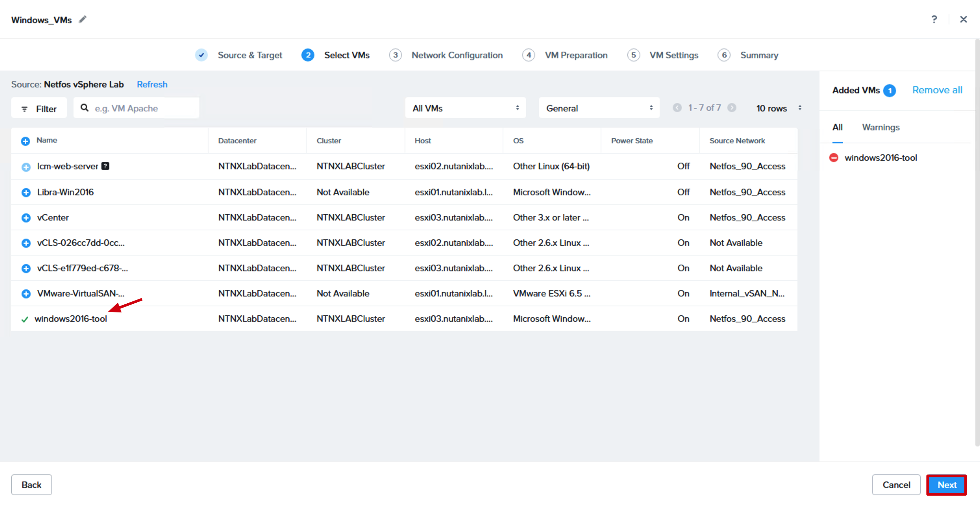
Task: Add vCLS-026cc7dd VM plus toggle
Action: pyautogui.click(x=26, y=243)
